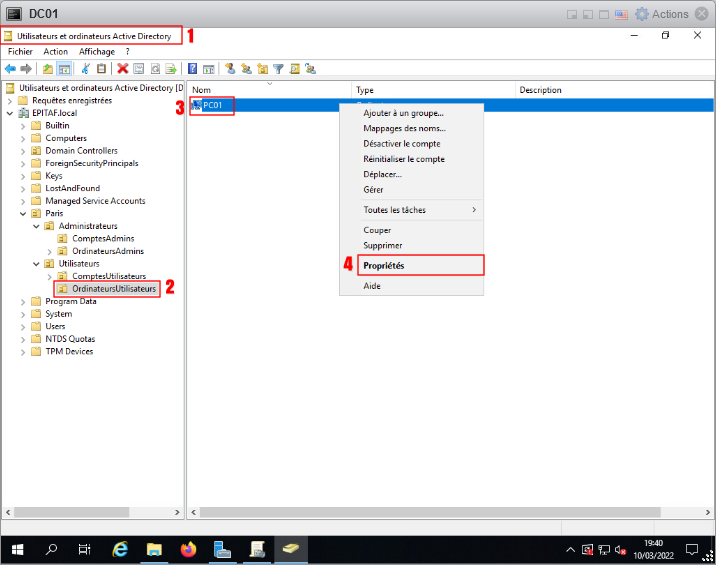Open Help via the blue question-mark icon

point(192,69)
